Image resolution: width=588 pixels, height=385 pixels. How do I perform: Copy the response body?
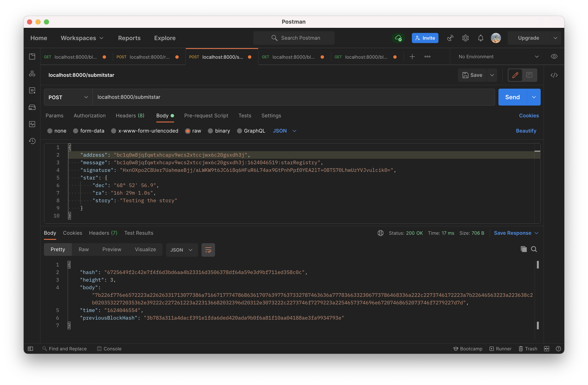(x=523, y=249)
